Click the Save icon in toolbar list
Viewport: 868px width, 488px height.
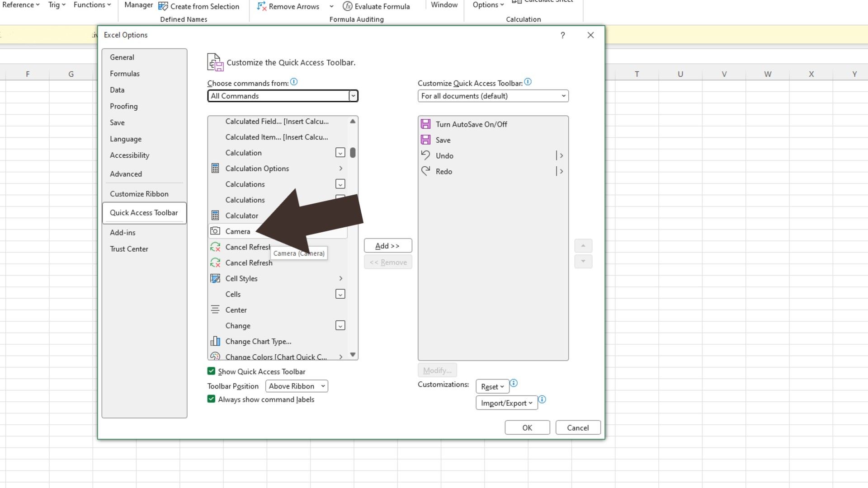point(425,140)
